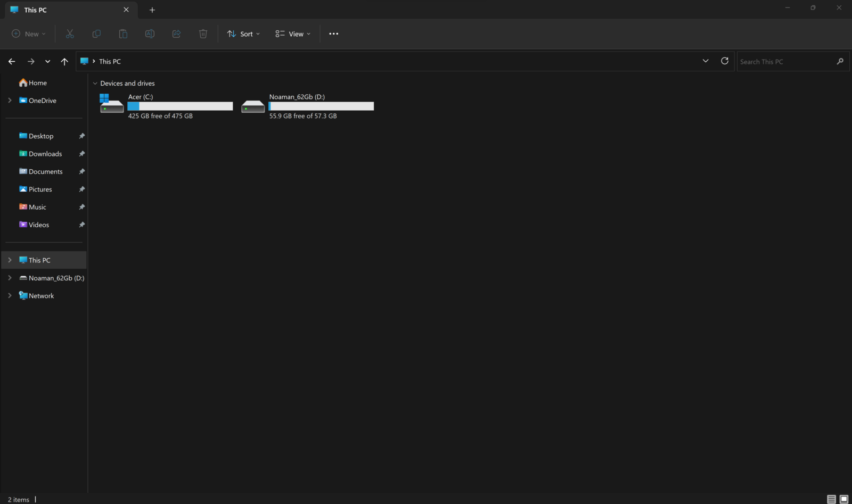Open the Sort dropdown menu
The image size is (852, 504).
pos(243,34)
